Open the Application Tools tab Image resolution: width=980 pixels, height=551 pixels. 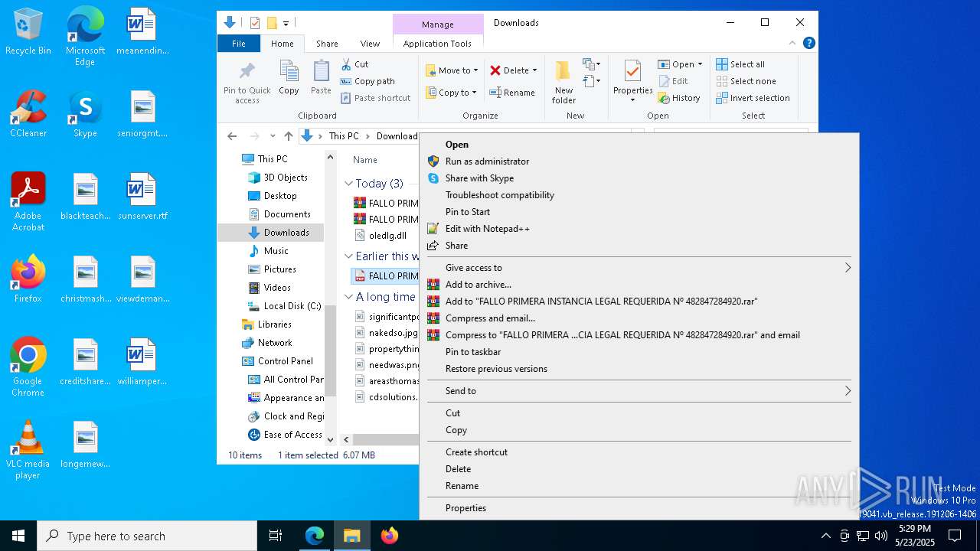click(x=437, y=44)
